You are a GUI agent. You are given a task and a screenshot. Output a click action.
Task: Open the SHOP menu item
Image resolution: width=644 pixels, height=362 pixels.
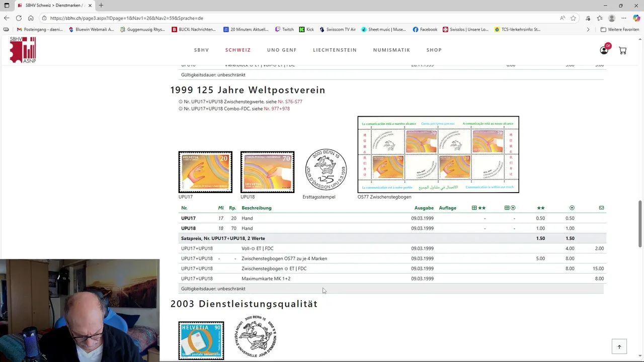[x=434, y=50]
